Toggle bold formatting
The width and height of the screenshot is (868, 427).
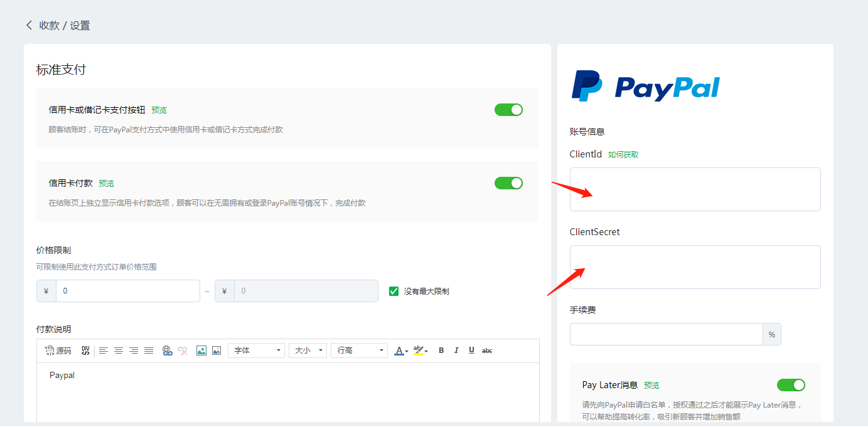click(x=441, y=351)
